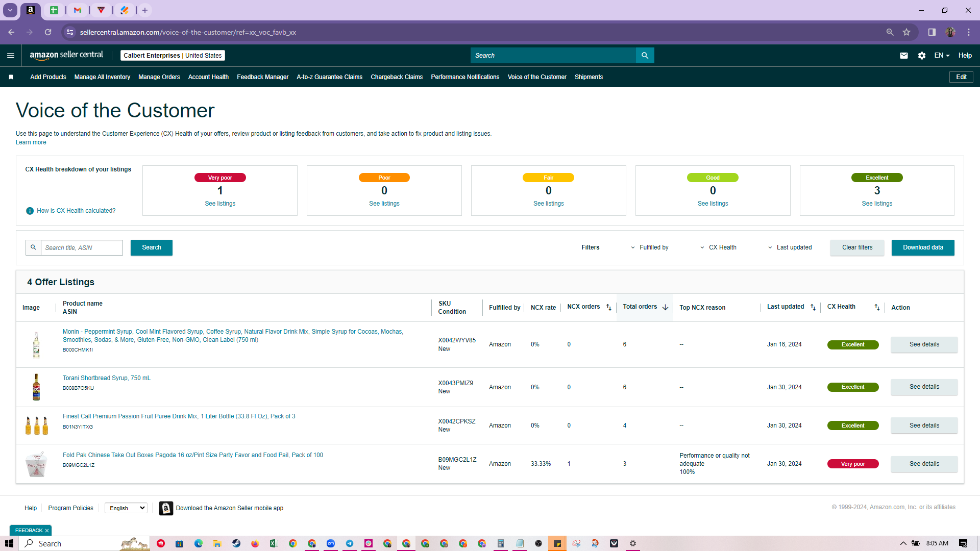Open Chargeback Claims
The width and height of the screenshot is (980, 551).
[397, 77]
